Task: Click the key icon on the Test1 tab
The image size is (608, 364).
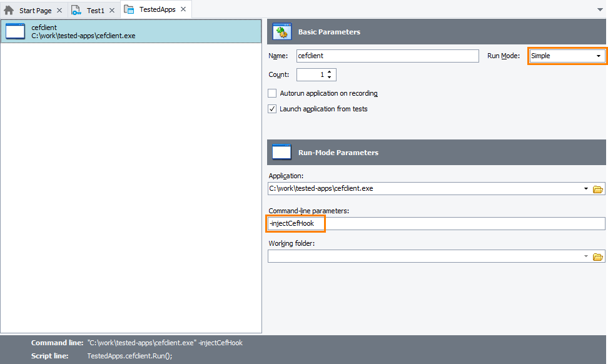Action: [x=76, y=9]
